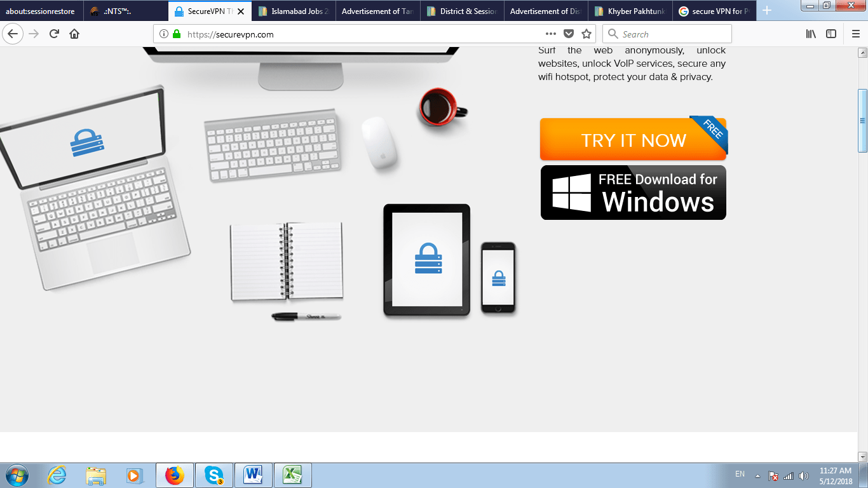Click the page vertical scrollbar thumb
Screen dimensions: 868x488
tap(862, 121)
